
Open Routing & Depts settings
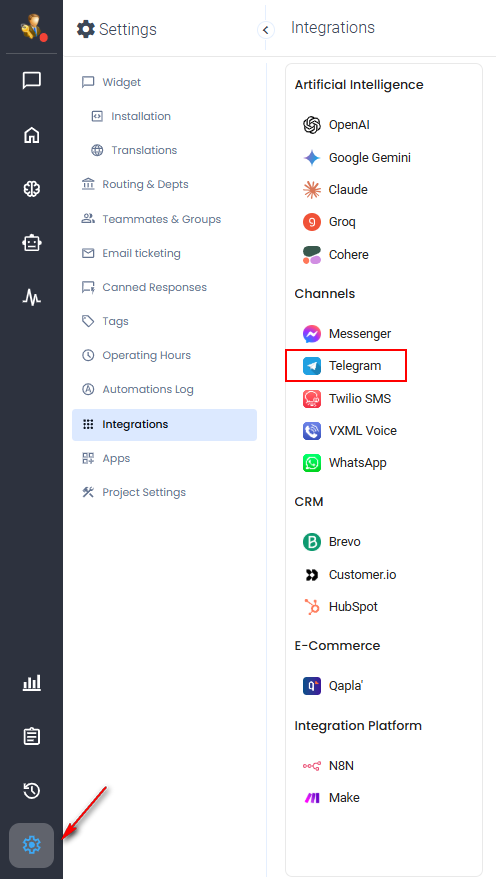pos(135,184)
